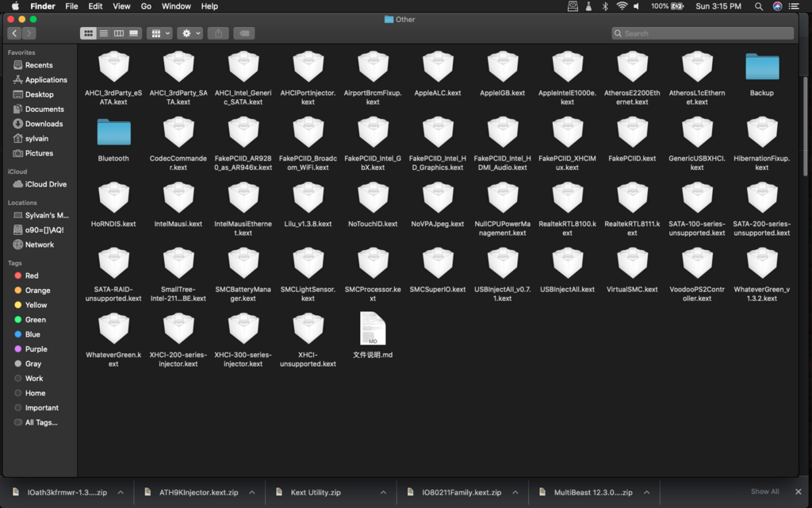This screenshot has width=812, height=508.
Task: Select the Backup folder
Action: pyautogui.click(x=762, y=67)
